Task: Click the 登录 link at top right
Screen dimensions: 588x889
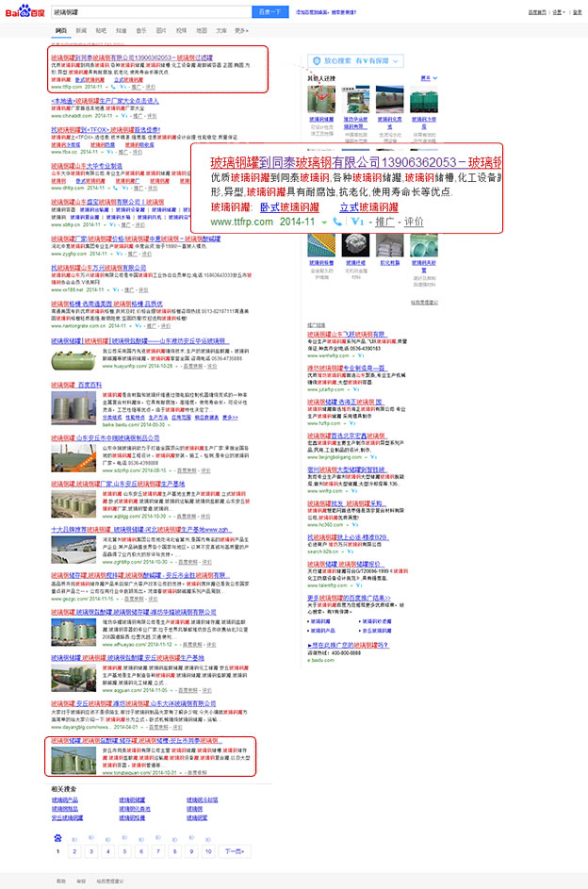Action: click(x=578, y=12)
